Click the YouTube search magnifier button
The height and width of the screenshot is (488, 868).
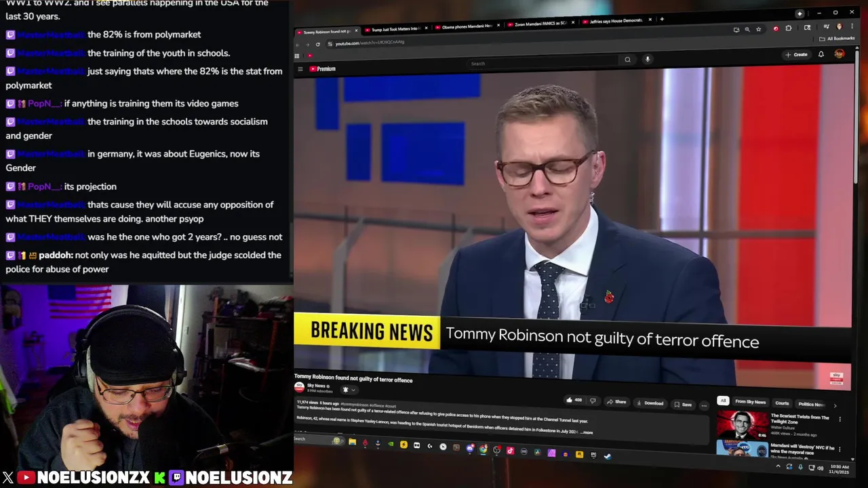(x=627, y=60)
